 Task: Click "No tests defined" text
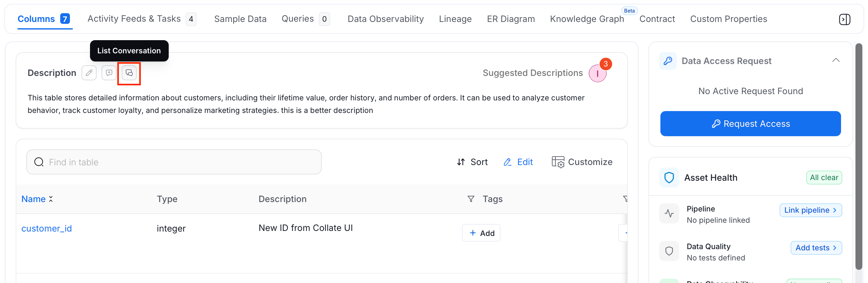coord(716,258)
